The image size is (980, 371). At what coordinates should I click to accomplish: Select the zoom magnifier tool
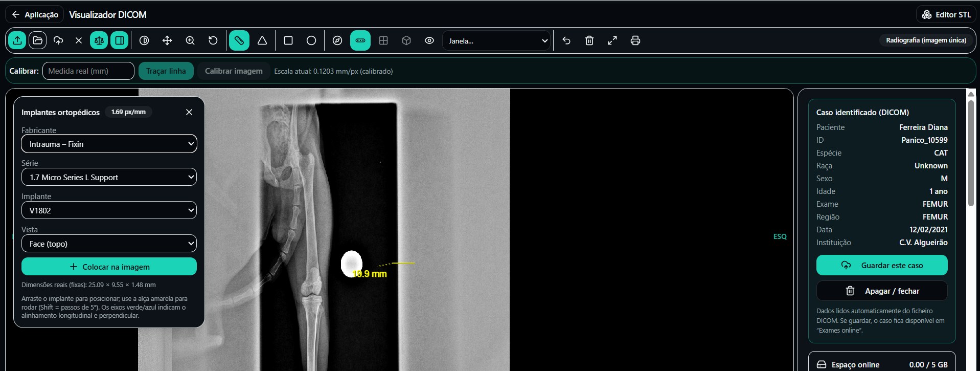[x=190, y=40]
